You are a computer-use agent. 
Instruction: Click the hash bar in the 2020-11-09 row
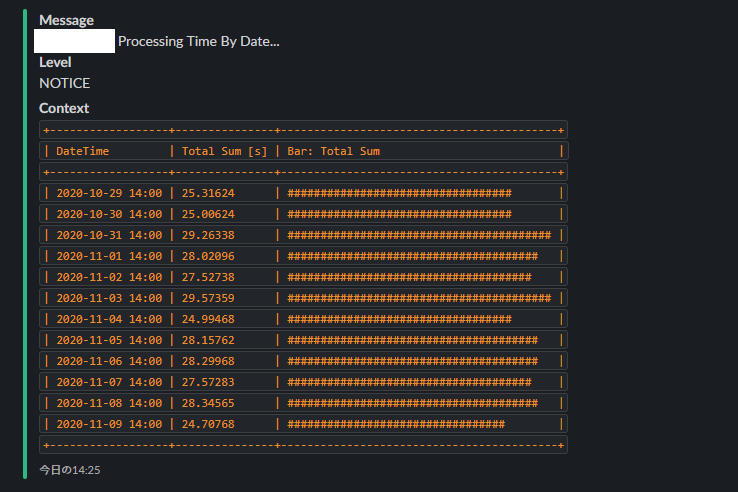click(x=396, y=424)
